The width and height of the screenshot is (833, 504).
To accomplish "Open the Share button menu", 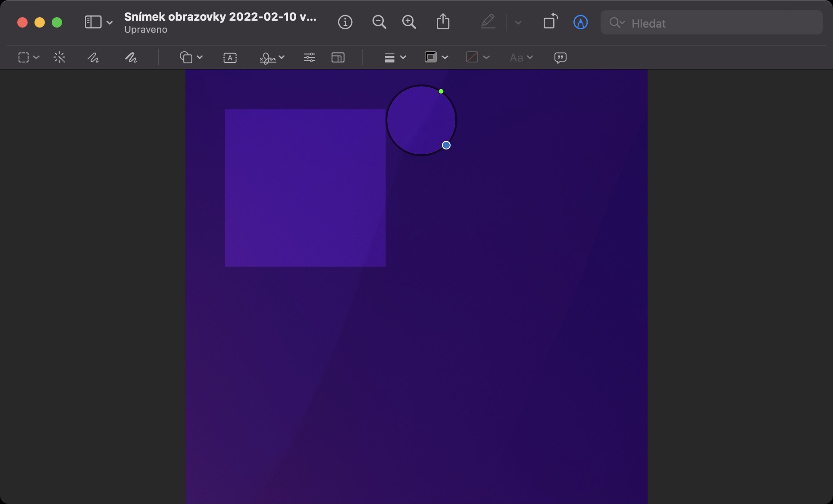I will tap(443, 22).
